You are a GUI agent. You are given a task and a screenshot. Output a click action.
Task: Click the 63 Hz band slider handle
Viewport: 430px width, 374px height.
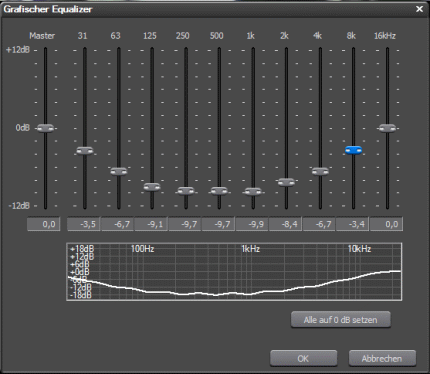click(x=119, y=172)
